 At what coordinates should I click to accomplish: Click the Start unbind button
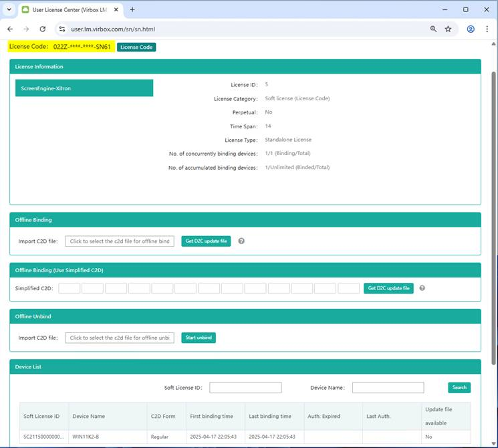[199, 338]
